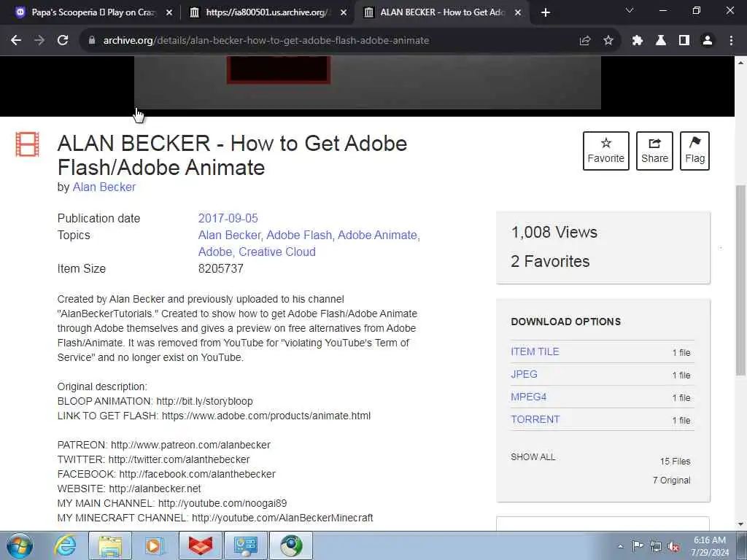Open a new browser tab
Screen dimensions: 747x560
[546, 12]
